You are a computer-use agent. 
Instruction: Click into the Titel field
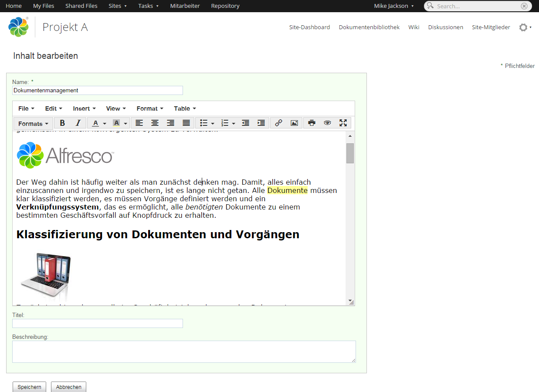click(98, 323)
